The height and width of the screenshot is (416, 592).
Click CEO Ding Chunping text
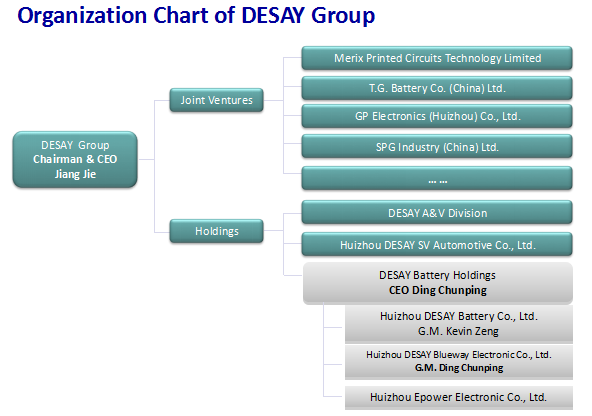coord(438,290)
